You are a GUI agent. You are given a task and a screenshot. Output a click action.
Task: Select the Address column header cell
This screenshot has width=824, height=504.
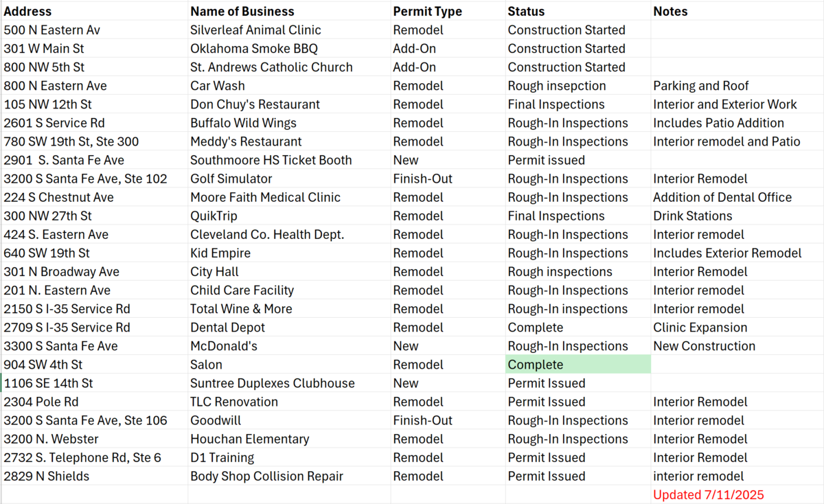pyautogui.click(x=94, y=11)
